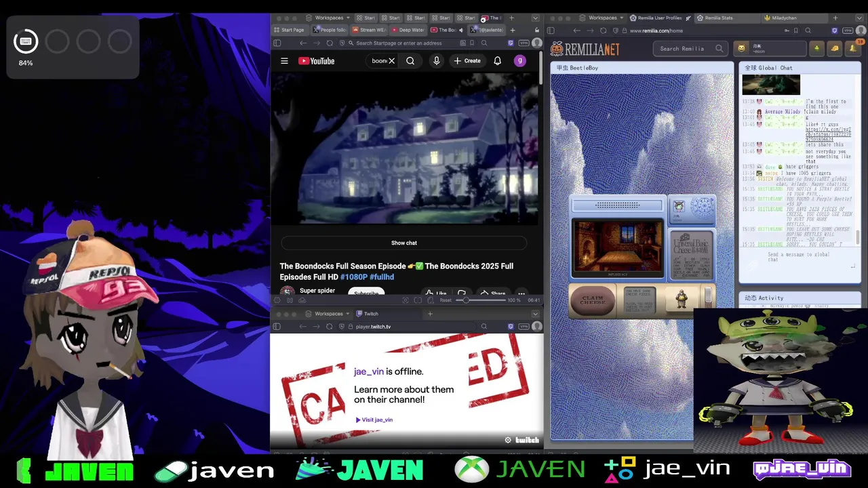Click Visit jae_vin link
868x488 pixels.
coord(374,420)
